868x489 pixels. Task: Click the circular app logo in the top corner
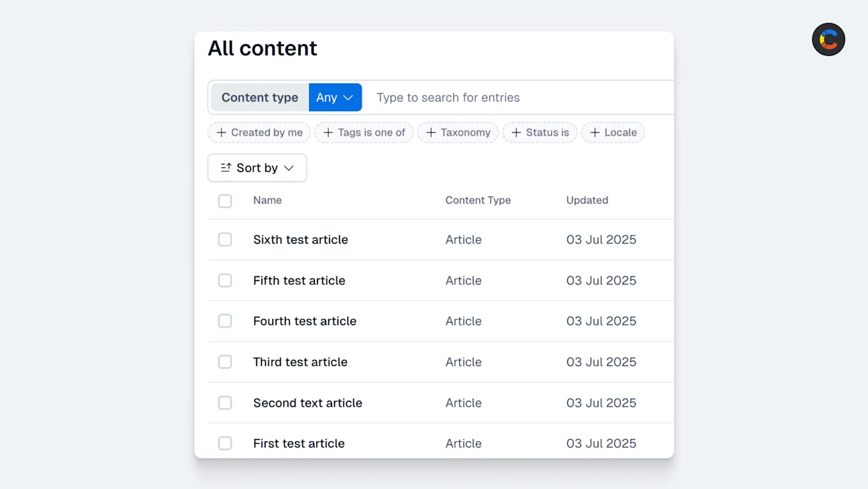[x=828, y=39]
